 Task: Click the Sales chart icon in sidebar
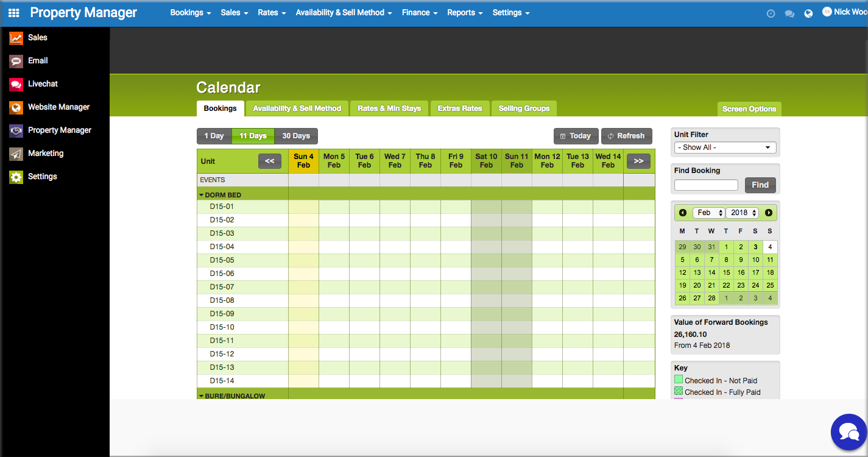point(16,38)
